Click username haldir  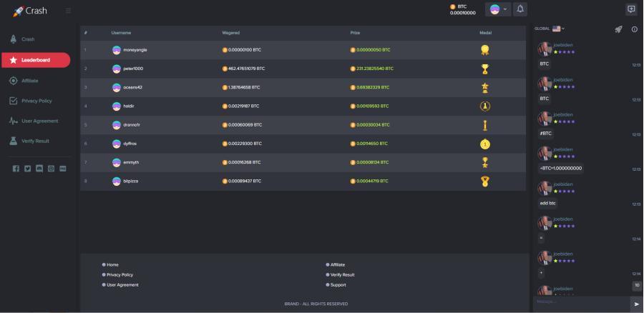129,106
